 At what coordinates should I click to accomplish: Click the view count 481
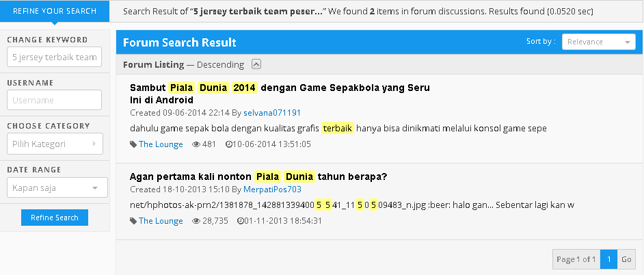coord(209,144)
